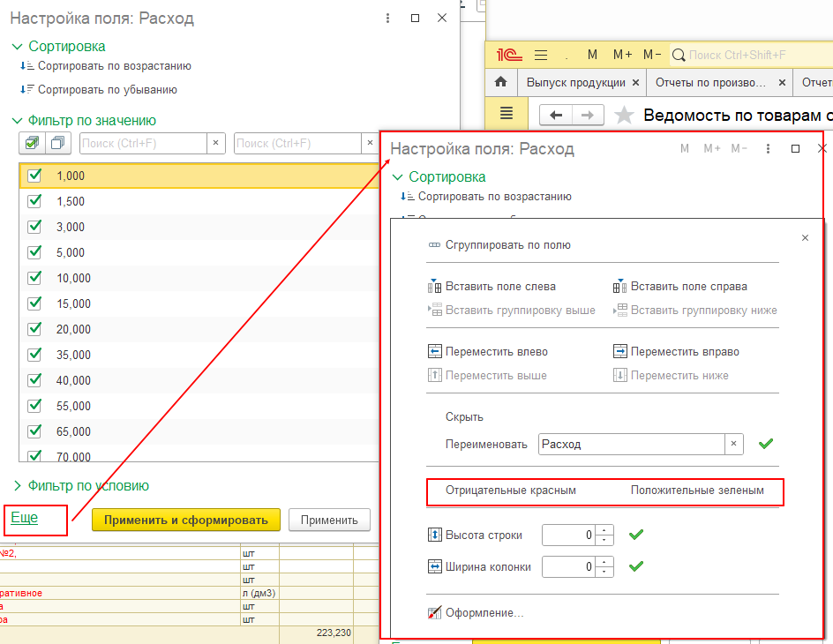Click the star favorite icon near the report title

coord(624,116)
